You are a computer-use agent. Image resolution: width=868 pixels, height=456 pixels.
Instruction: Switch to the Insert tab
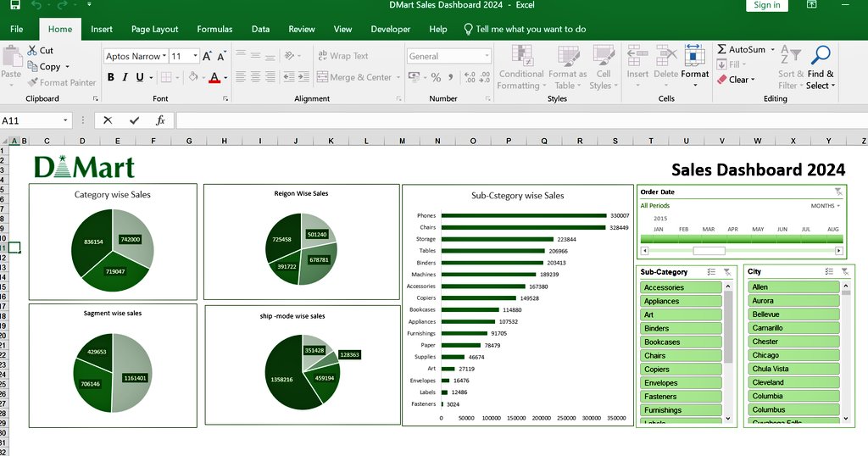(x=102, y=30)
